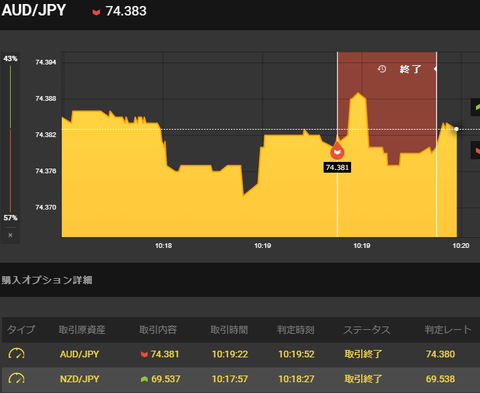Click the red lower part of sentiment bar

click(x=10, y=171)
